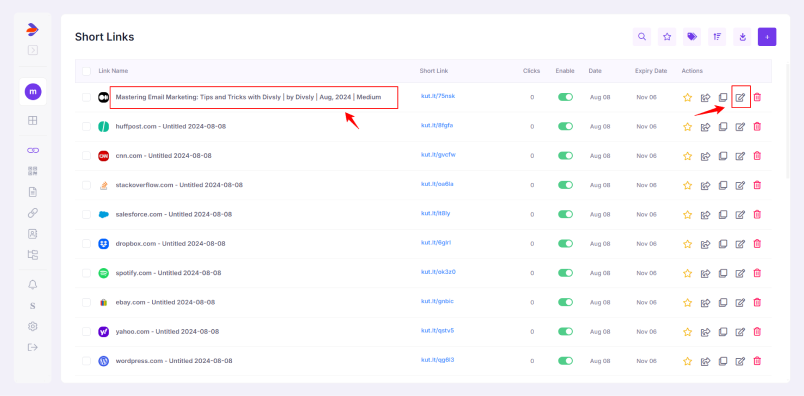Image resolution: width=804 pixels, height=396 pixels.
Task: Expand the sidebar with the arrow button
Action: pyautogui.click(x=33, y=50)
